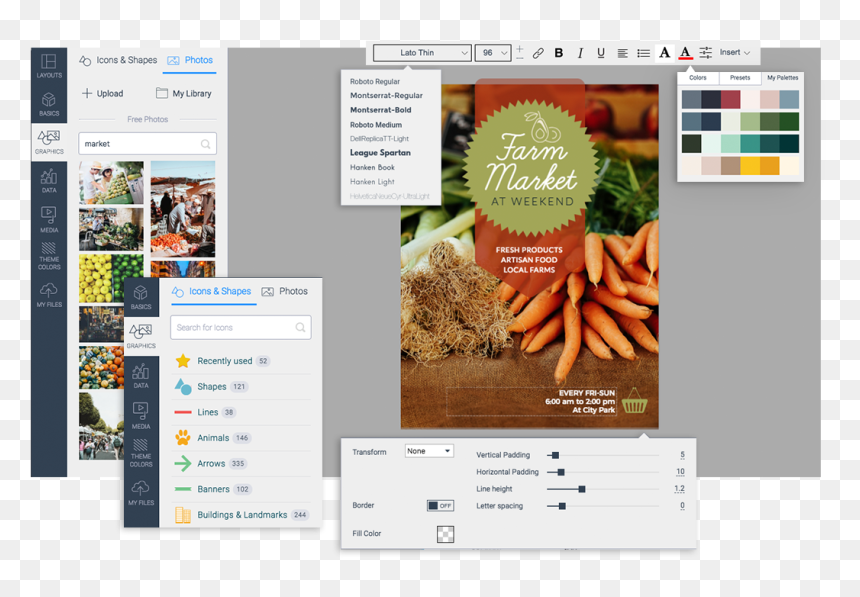This screenshot has width=860, height=597.
Task: Click the magnifier in the Search for icons box
Action: 300,328
